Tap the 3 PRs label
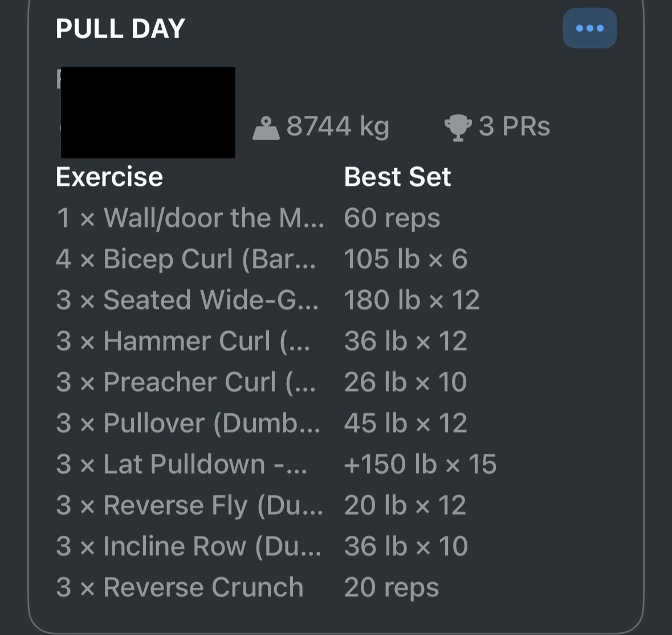This screenshot has height=635, width=672. pos(514,127)
